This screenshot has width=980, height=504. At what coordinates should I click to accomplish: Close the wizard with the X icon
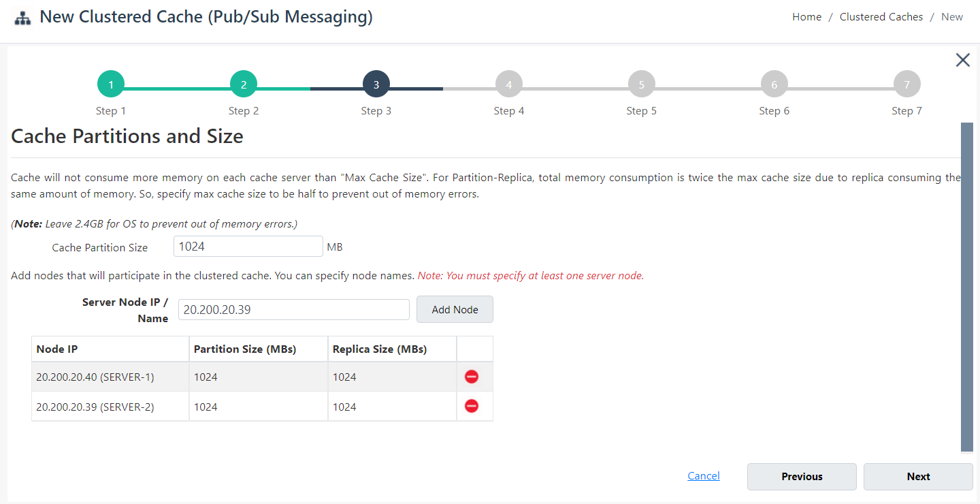point(962,60)
